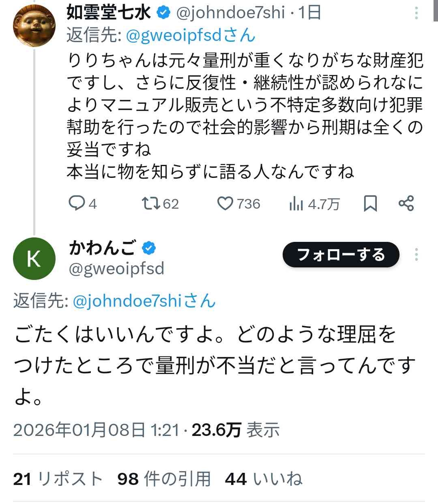Click the verified badge next to 如雲堂七水
This screenshot has height=504, width=438.
163,13
